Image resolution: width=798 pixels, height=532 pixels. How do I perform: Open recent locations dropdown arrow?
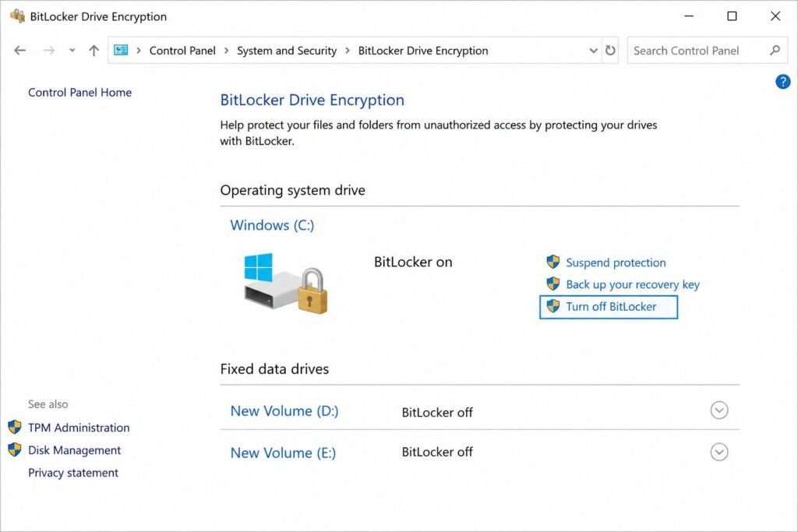(x=72, y=51)
